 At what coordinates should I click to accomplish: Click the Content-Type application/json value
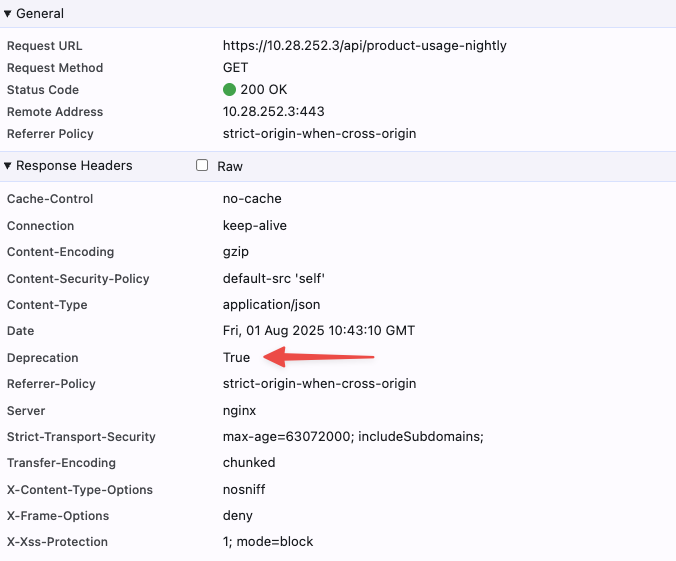pyautogui.click(x=271, y=305)
